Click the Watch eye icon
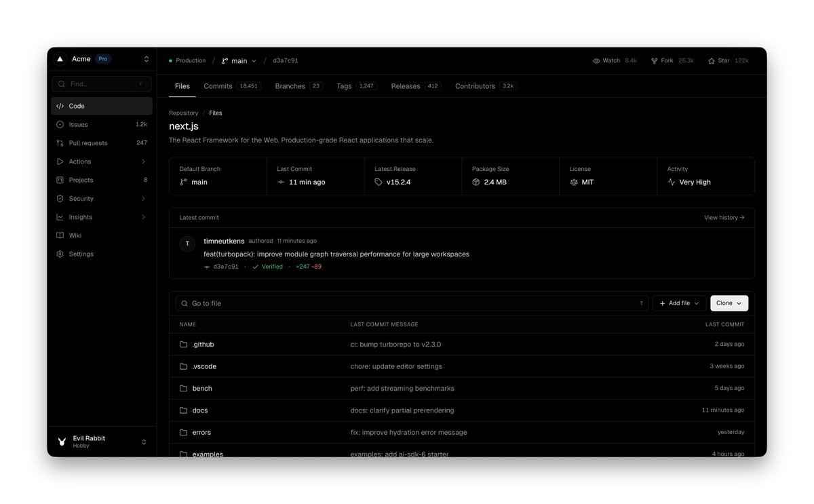This screenshot has width=814, height=504. tap(596, 60)
